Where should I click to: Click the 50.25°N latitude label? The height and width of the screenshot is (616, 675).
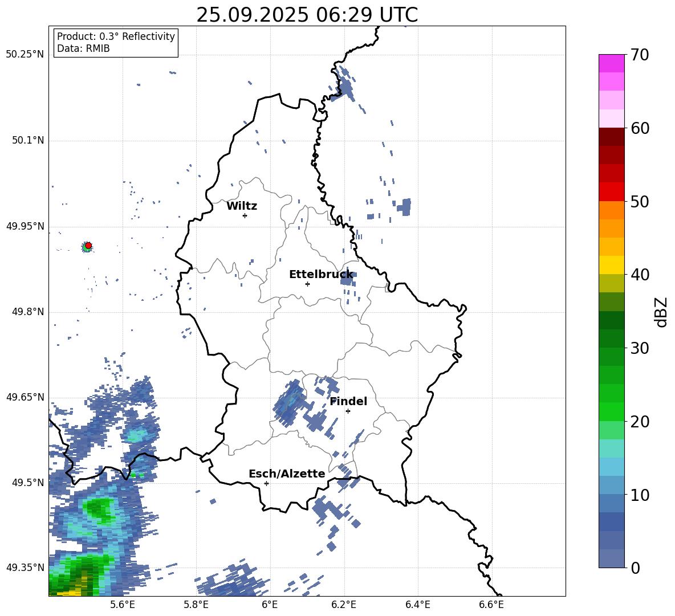25,55
